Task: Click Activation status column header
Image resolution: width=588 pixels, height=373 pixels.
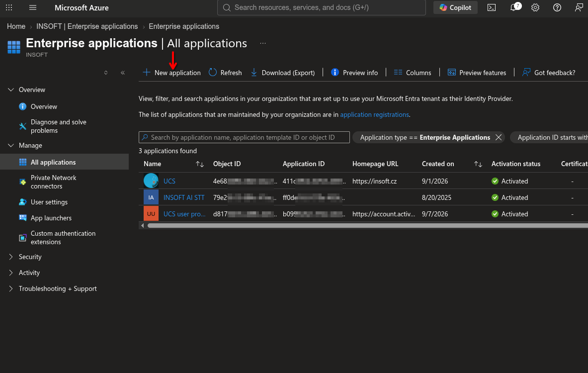Action: click(515, 164)
